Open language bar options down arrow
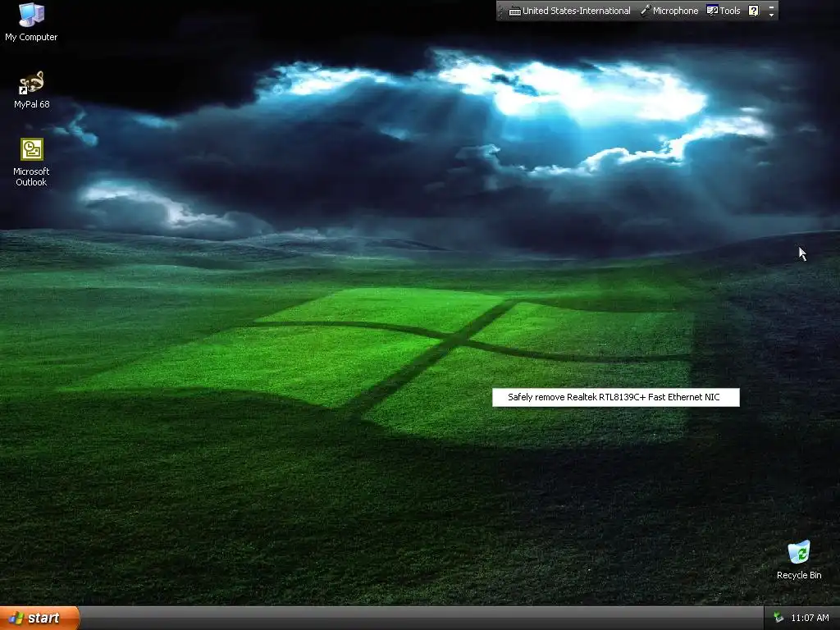Image resolution: width=840 pixels, height=630 pixels. (x=771, y=15)
